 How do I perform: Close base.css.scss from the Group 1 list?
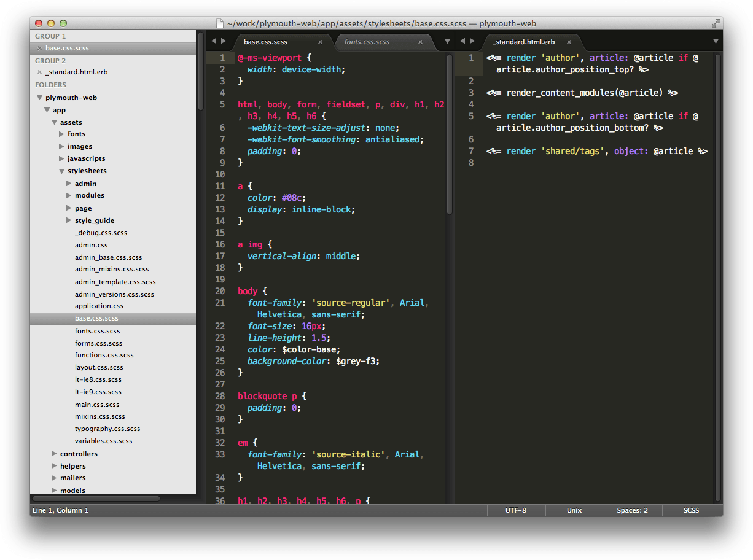(x=39, y=48)
